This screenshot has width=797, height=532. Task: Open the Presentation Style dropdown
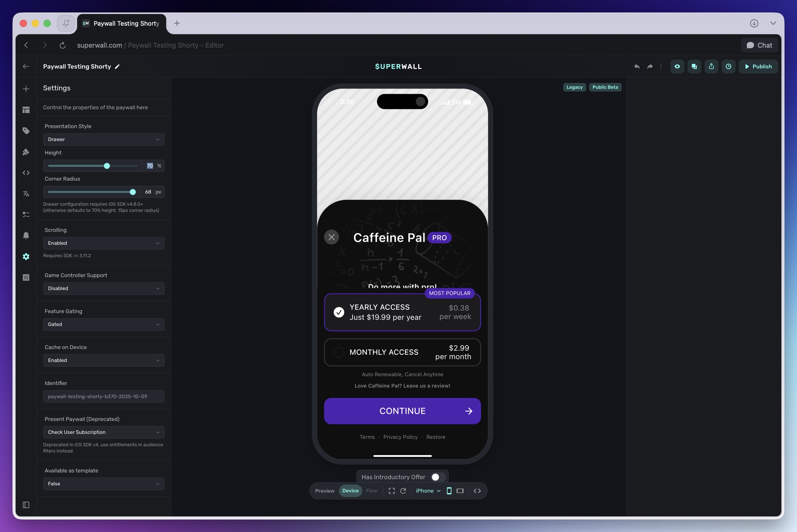(x=104, y=139)
